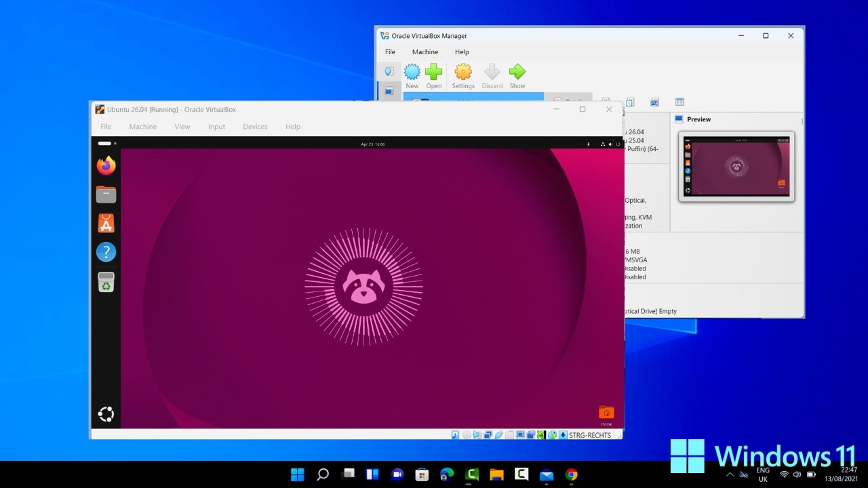
Task: Open Widgets on Windows taskbar
Action: point(372,474)
